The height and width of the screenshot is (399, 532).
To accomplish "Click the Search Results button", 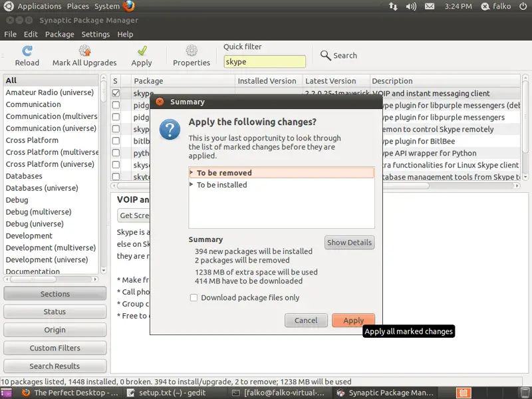I will (x=55, y=366).
